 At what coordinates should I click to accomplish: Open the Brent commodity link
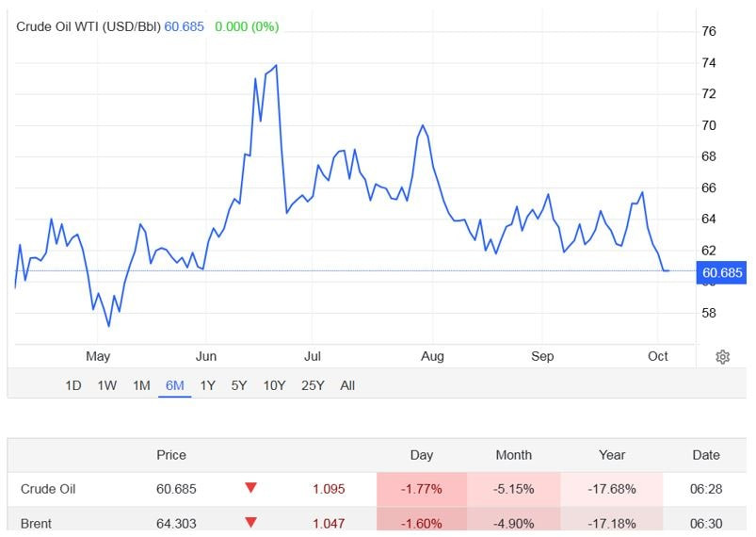tap(36, 523)
